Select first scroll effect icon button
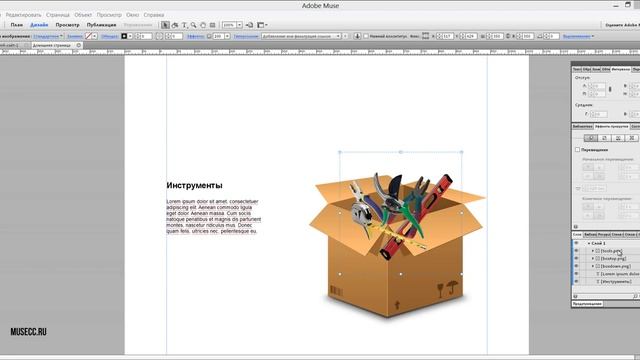The image size is (640, 360). pos(591,138)
